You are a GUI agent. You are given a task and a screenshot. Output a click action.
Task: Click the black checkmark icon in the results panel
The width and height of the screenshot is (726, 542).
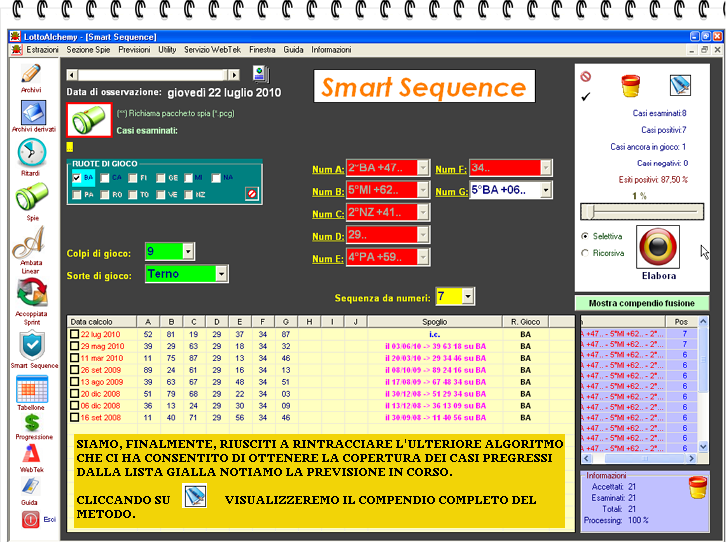coord(586,97)
